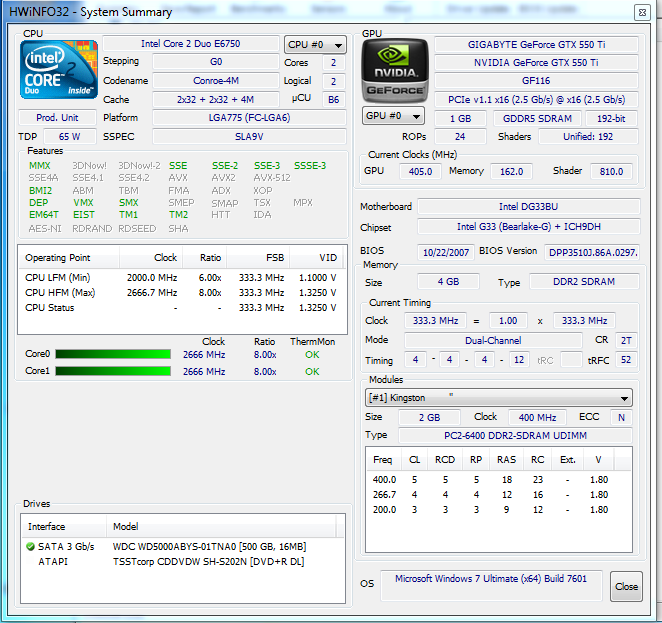The image size is (662, 623).
Task: Click the Intel Core 2 Duo logo
Action: [x=59, y=72]
